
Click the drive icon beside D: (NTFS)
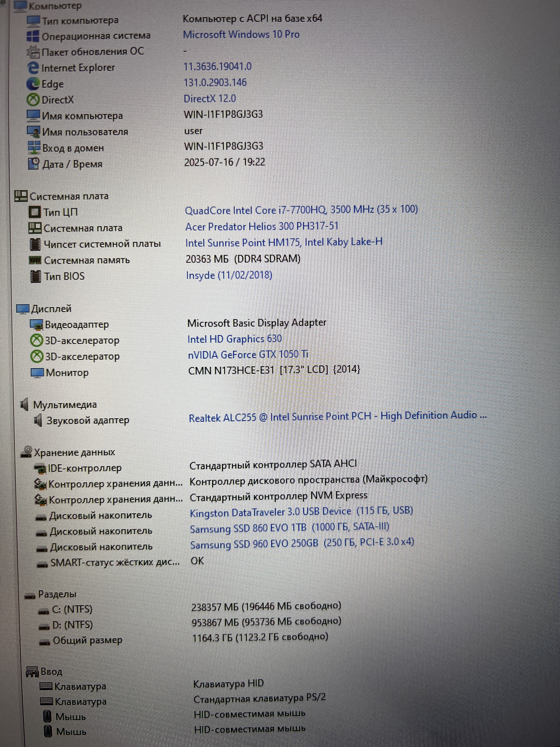pos(45,627)
